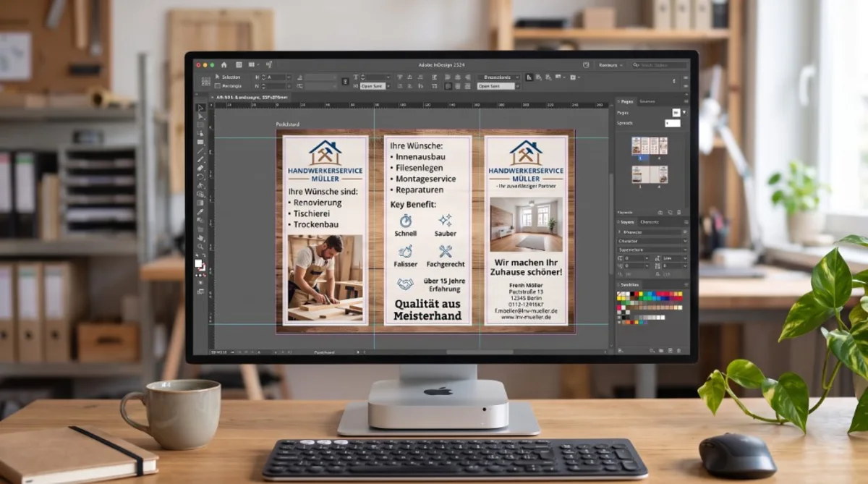Create new swatch in Swatches panel

pos(670,350)
